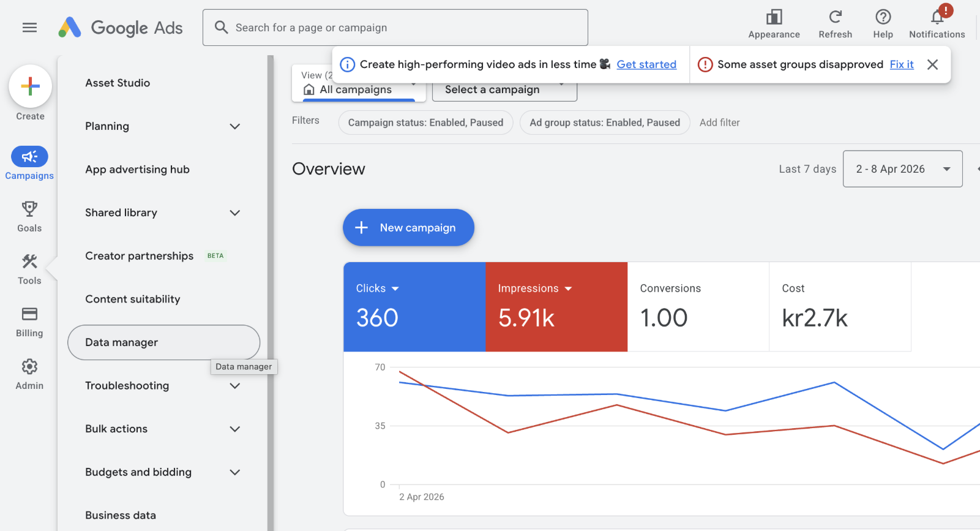Select the Cost metric card

840,307
